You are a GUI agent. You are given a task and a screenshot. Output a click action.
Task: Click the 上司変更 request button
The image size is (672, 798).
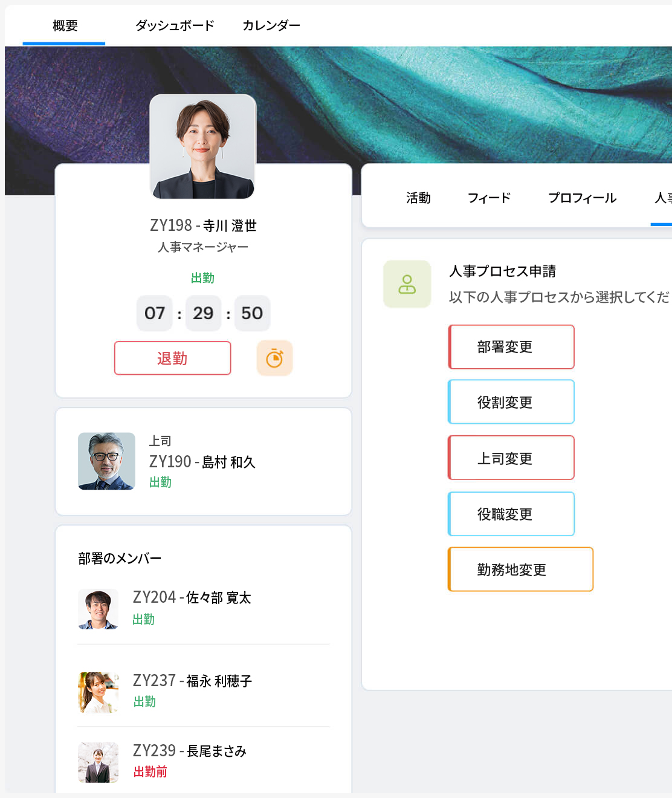[x=511, y=458]
